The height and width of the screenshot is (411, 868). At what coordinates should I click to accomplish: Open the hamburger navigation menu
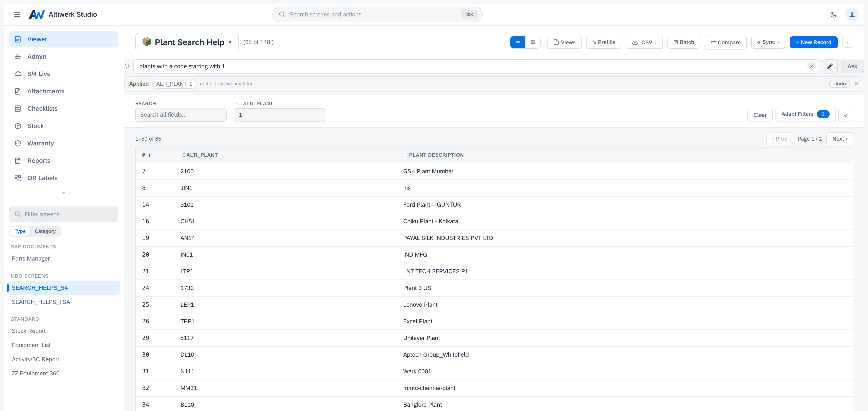coord(17,14)
